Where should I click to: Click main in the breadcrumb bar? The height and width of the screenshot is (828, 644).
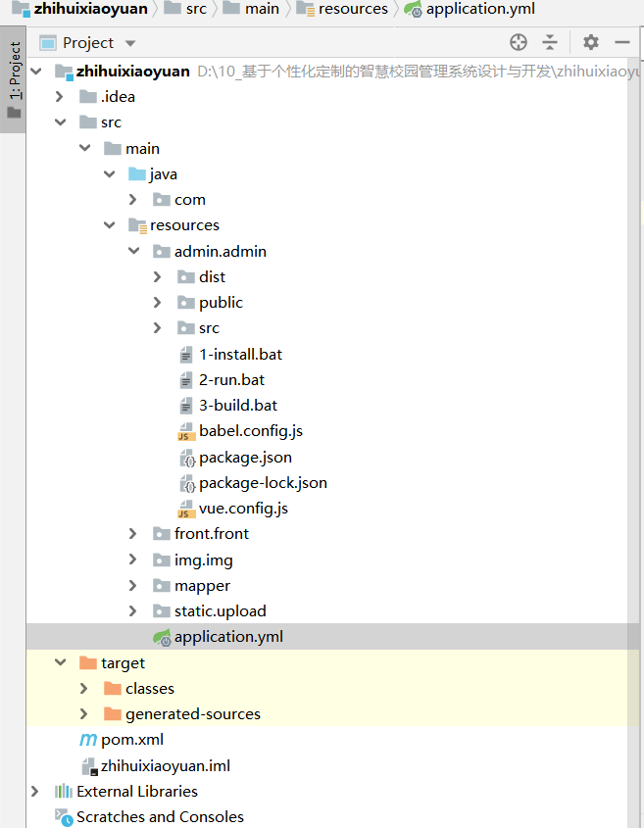[x=262, y=9]
